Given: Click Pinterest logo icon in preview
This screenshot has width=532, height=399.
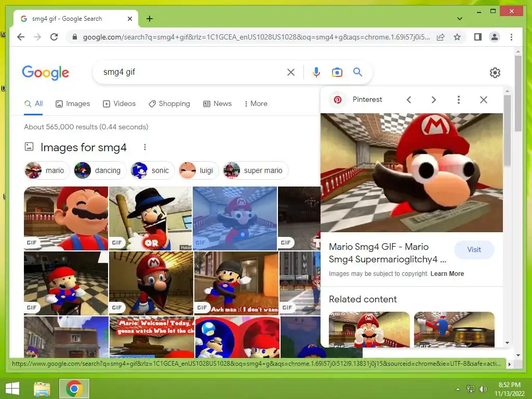Looking at the screenshot, I should point(338,100).
